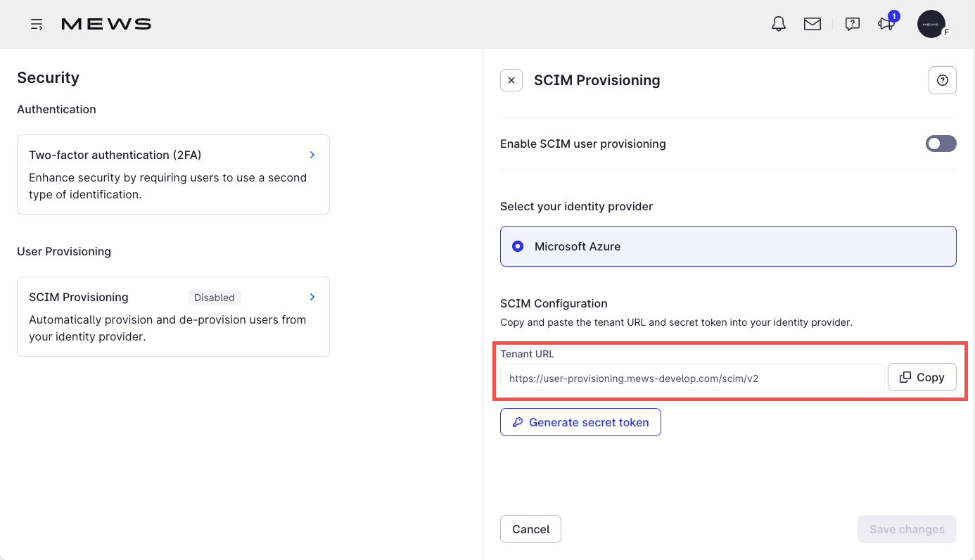
Task: Open the mail envelope icon
Action: click(x=812, y=24)
